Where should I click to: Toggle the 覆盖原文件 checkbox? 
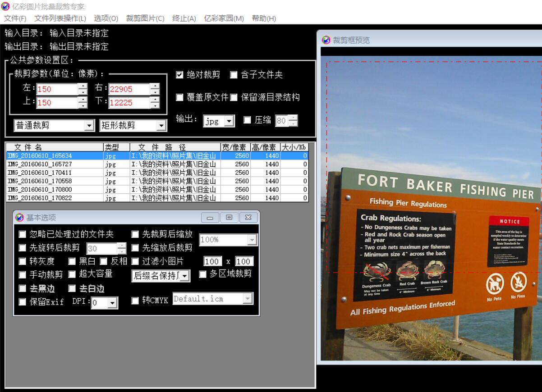pyautogui.click(x=179, y=97)
